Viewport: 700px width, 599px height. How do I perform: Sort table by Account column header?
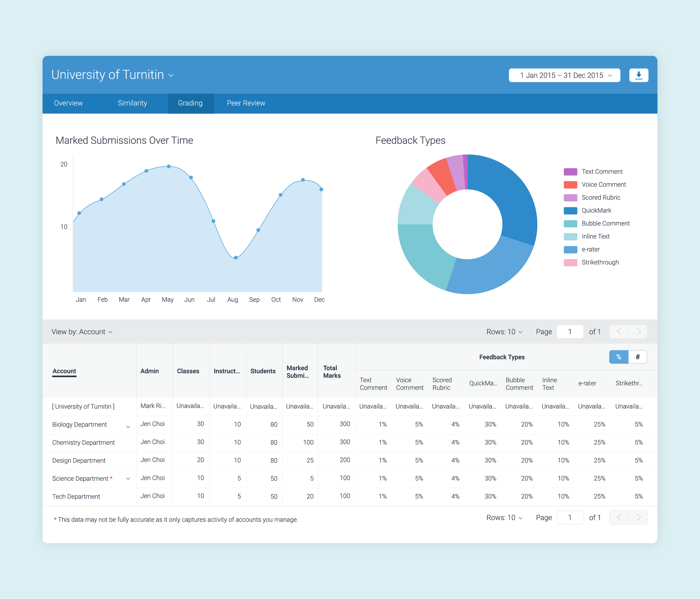[64, 371]
